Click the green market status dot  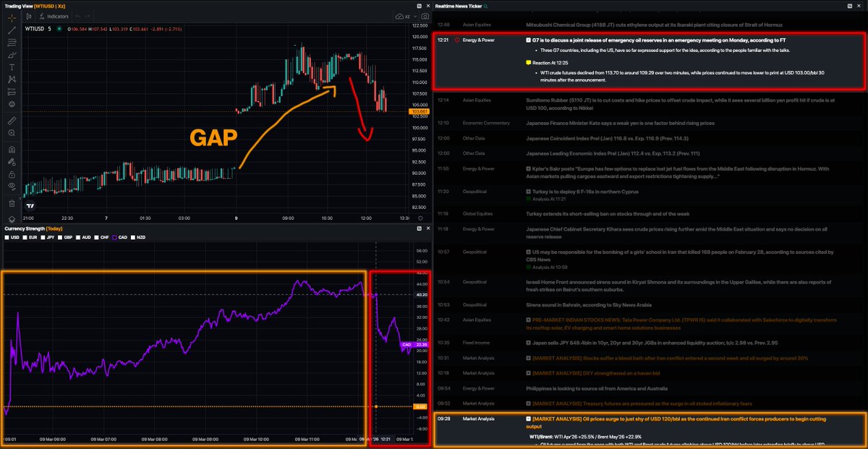tap(59, 29)
